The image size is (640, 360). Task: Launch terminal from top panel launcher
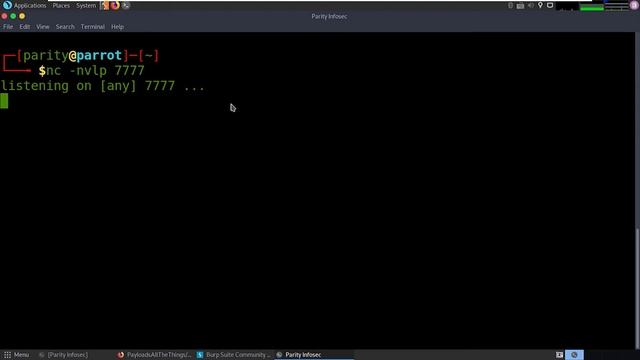pyautogui.click(x=126, y=5)
